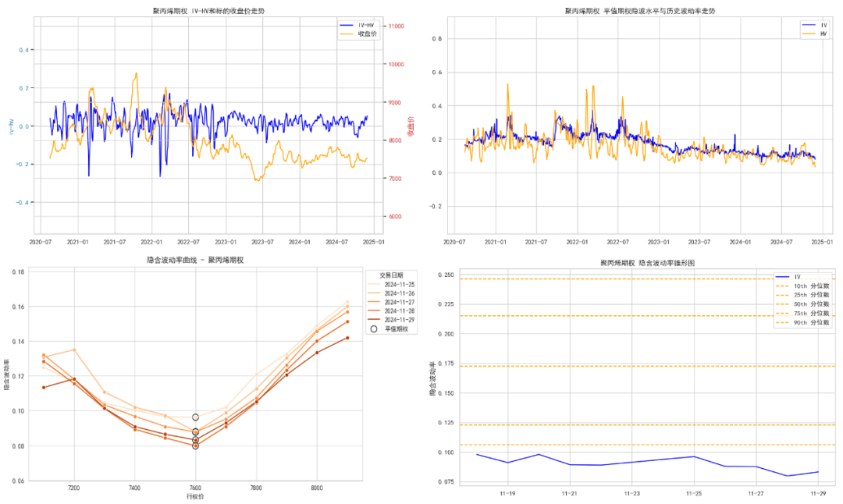The height and width of the screenshot is (504, 843).
Task: Click the 90th 分位数 legend entry
Action: click(x=802, y=322)
